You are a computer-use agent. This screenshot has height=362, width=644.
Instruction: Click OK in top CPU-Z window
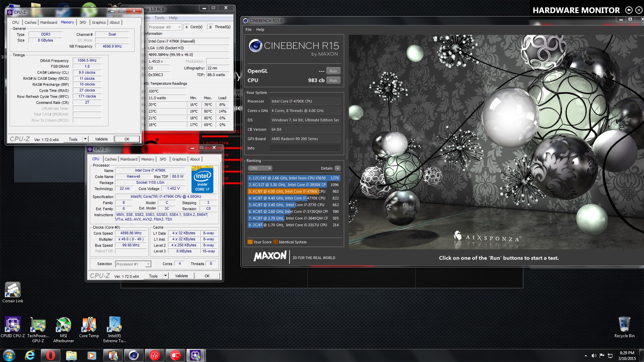127,139
